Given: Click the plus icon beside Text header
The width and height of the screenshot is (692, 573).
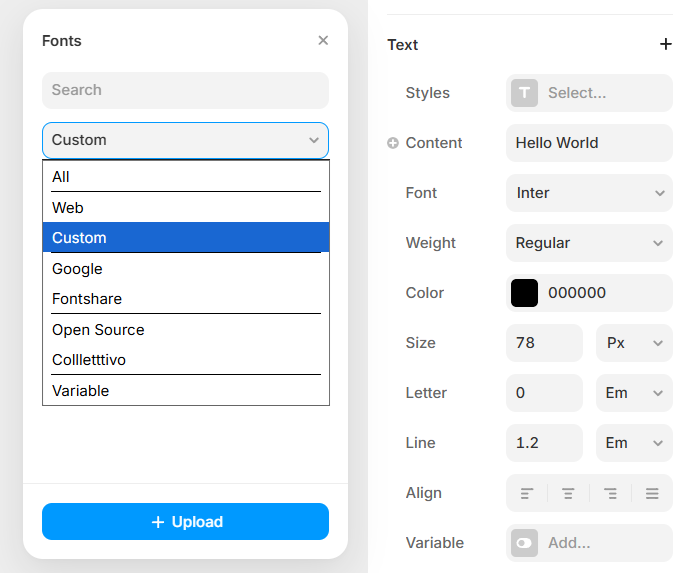Looking at the screenshot, I should tap(666, 44).
